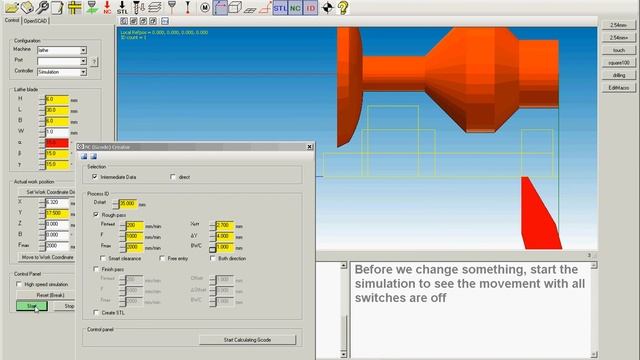The image size is (640, 360).
Task: Click the Rough pass Xorr value field
Action: [224, 225]
